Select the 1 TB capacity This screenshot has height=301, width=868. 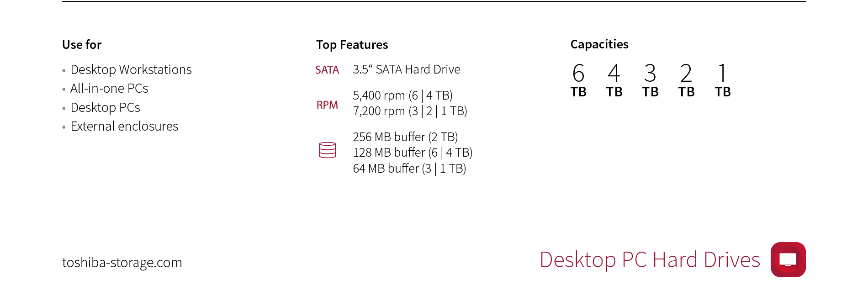[x=723, y=81]
